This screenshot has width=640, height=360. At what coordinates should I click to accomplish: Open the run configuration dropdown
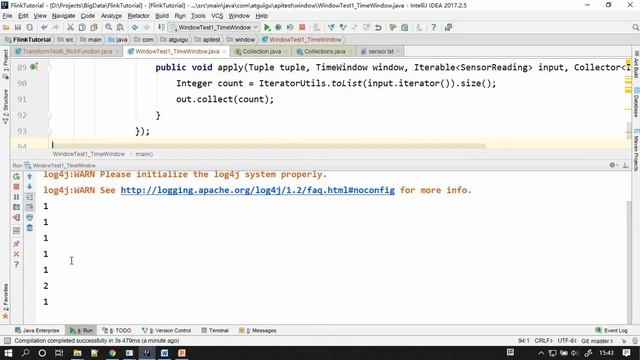(x=215, y=27)
